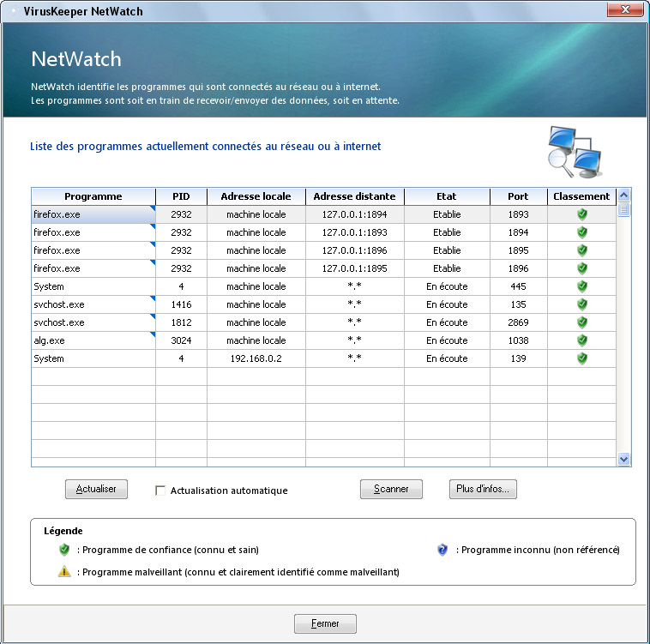Click local address 192.168.0.2 cell
The image size is (650, 644).
click(256, 358)
